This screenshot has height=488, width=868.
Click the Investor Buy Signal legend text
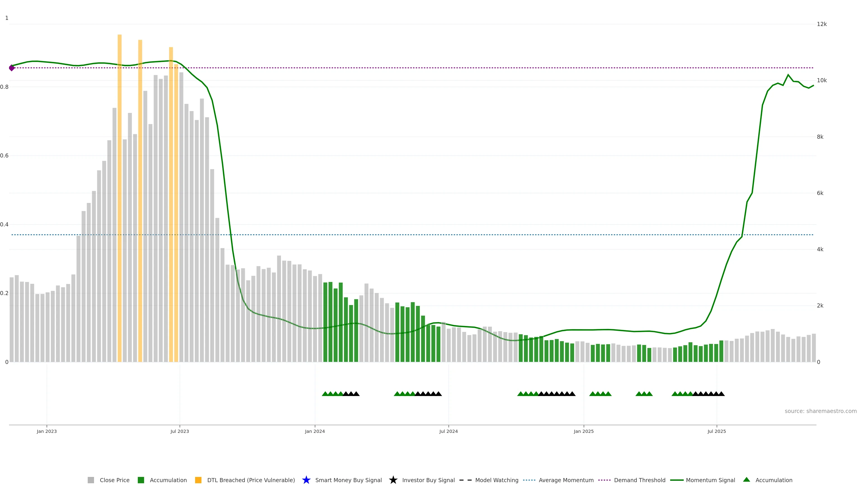click(x=428, y=480)
